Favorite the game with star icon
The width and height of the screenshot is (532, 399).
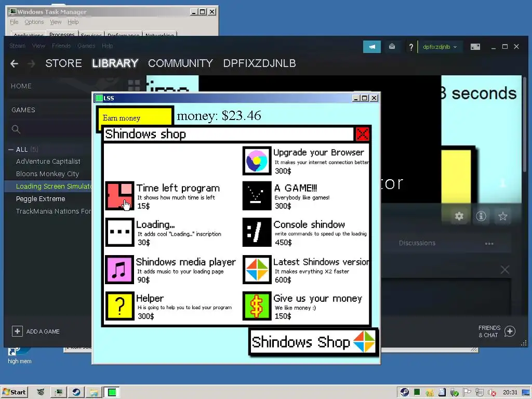pos(503,216)
